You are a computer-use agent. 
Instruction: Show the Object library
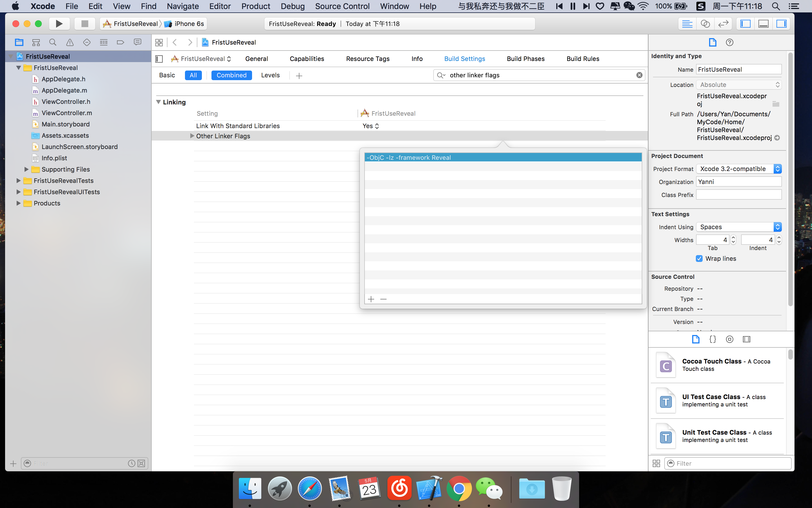tap(729, 339)
